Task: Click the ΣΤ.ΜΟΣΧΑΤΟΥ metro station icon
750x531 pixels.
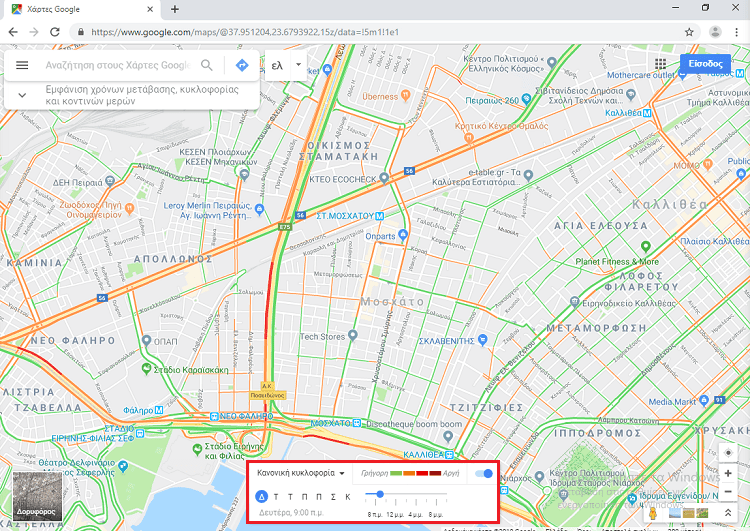Action: click(380, 216)
